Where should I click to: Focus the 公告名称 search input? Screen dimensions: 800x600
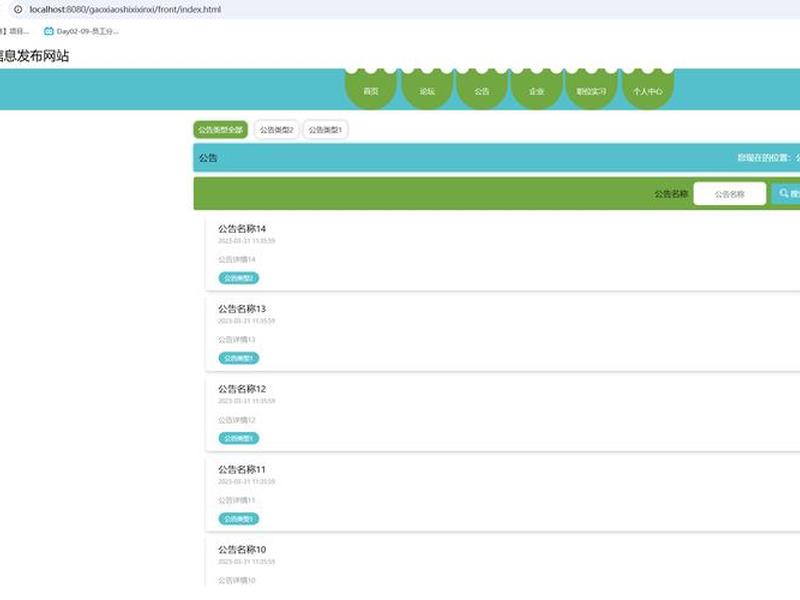tap(730, 194)
